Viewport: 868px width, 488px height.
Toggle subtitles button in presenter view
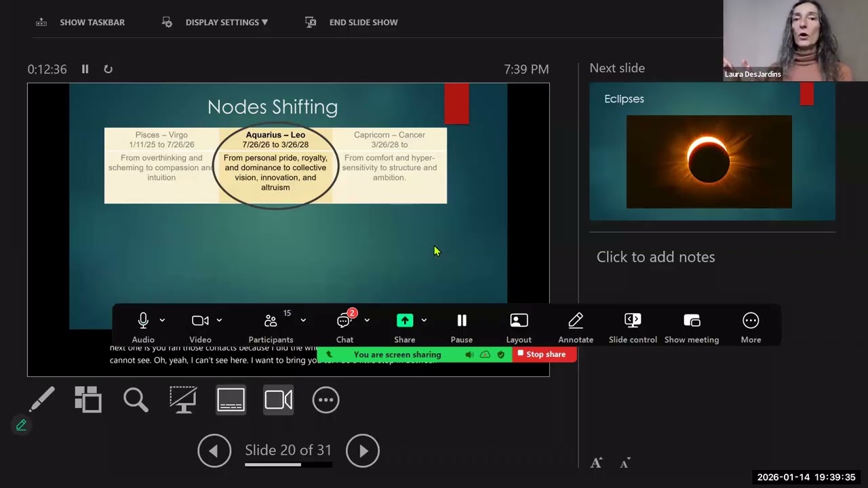tap(231, 400)
